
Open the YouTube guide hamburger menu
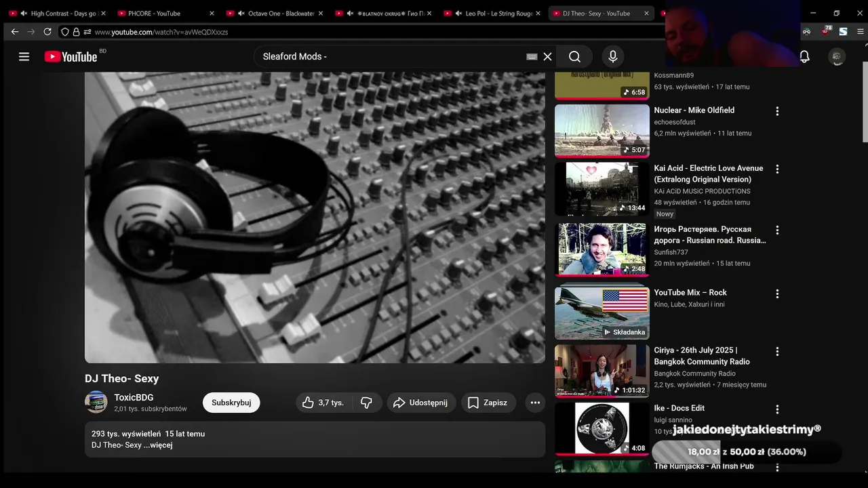pyautogui.click(x=24, y=57)
